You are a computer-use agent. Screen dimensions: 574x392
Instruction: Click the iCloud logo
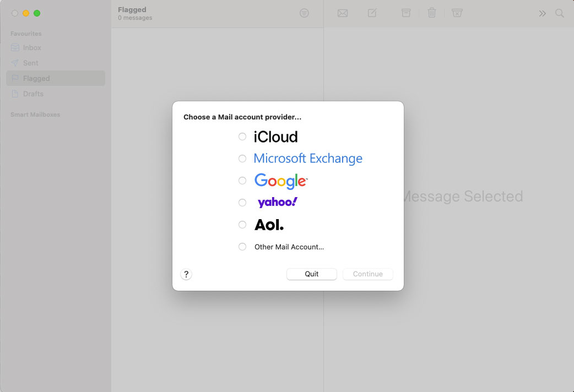tap(275, 137)
